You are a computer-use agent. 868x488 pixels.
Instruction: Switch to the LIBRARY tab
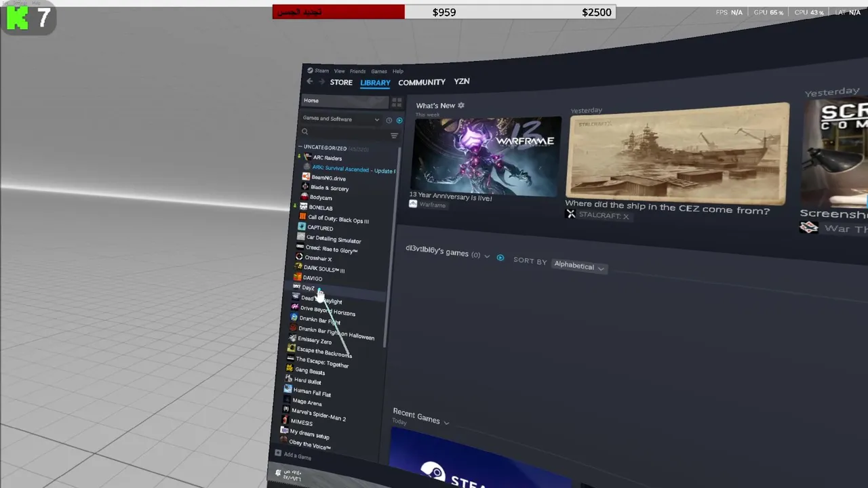tap(375, 83)
